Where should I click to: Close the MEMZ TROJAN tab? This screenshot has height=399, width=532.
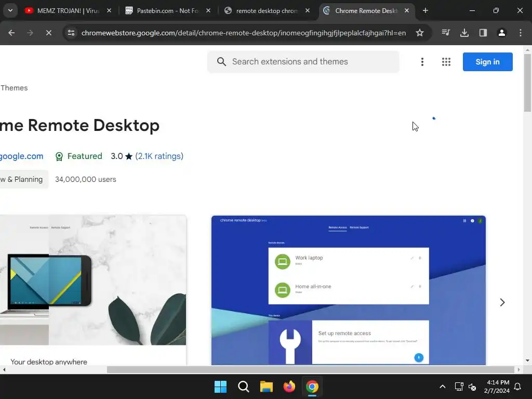109,10
